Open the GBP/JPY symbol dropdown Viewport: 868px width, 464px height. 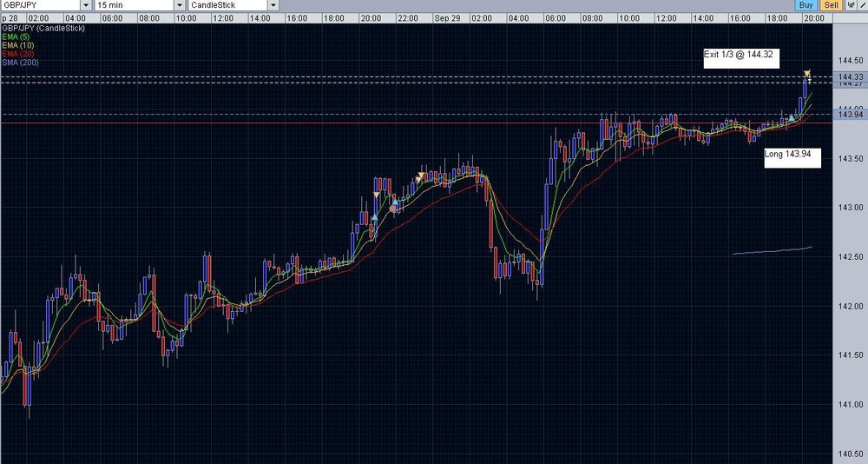click(86, 5)
